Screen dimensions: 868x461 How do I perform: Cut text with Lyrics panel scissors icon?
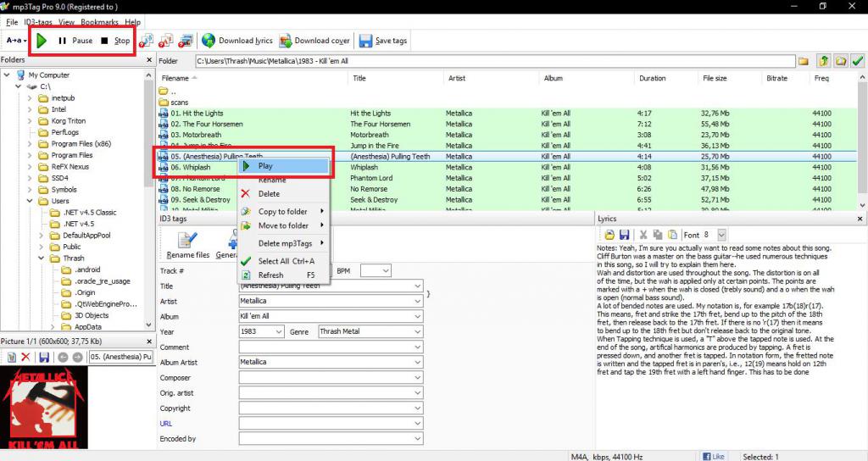click(643, 235)
